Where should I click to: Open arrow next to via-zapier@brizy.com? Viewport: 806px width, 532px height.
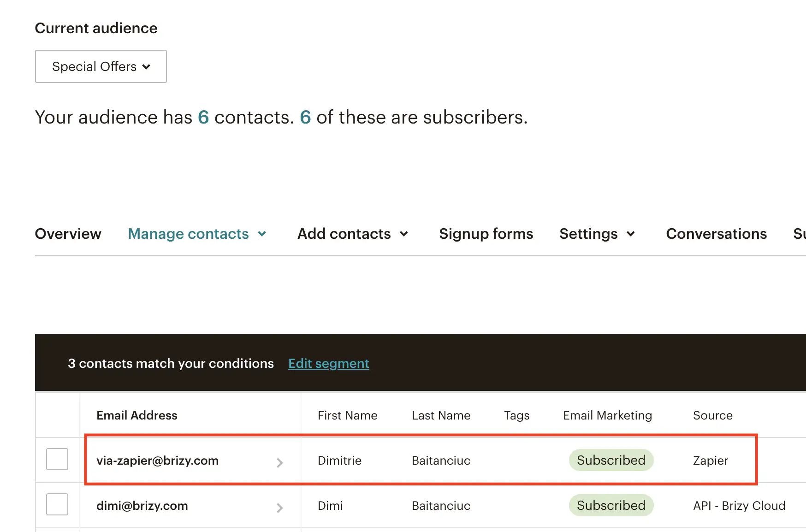[279, 462]
